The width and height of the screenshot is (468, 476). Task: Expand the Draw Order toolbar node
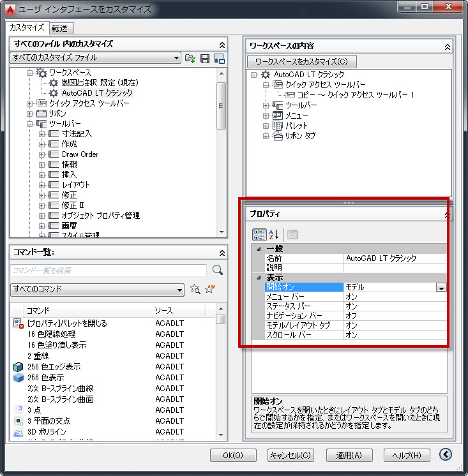(42, 154)
